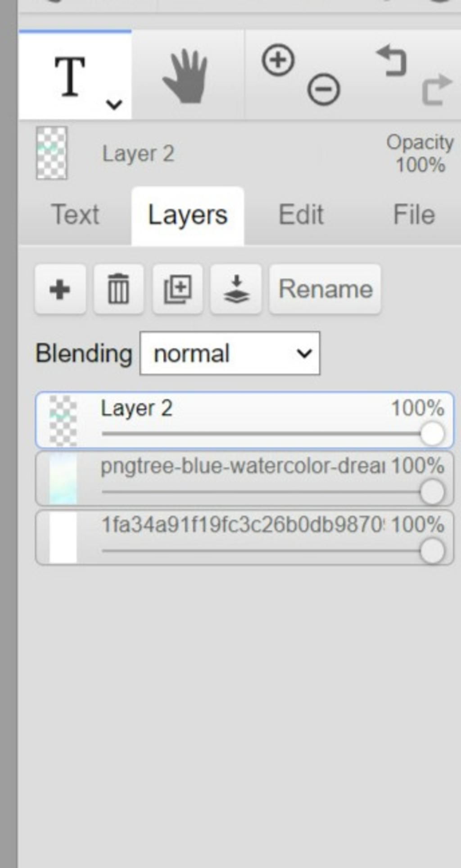Open the Edit tab
461x868 pixels.
301,215
